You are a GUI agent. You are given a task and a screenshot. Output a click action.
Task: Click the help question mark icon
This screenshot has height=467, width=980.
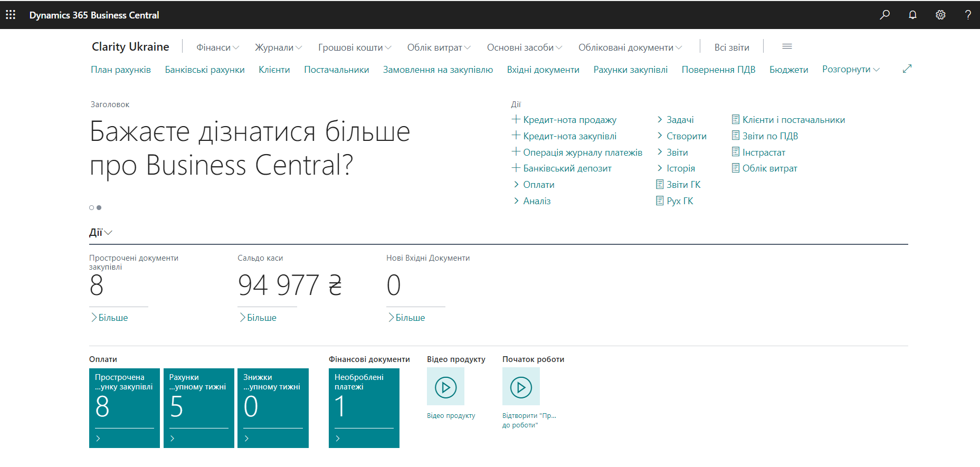(x=968, y=15)
